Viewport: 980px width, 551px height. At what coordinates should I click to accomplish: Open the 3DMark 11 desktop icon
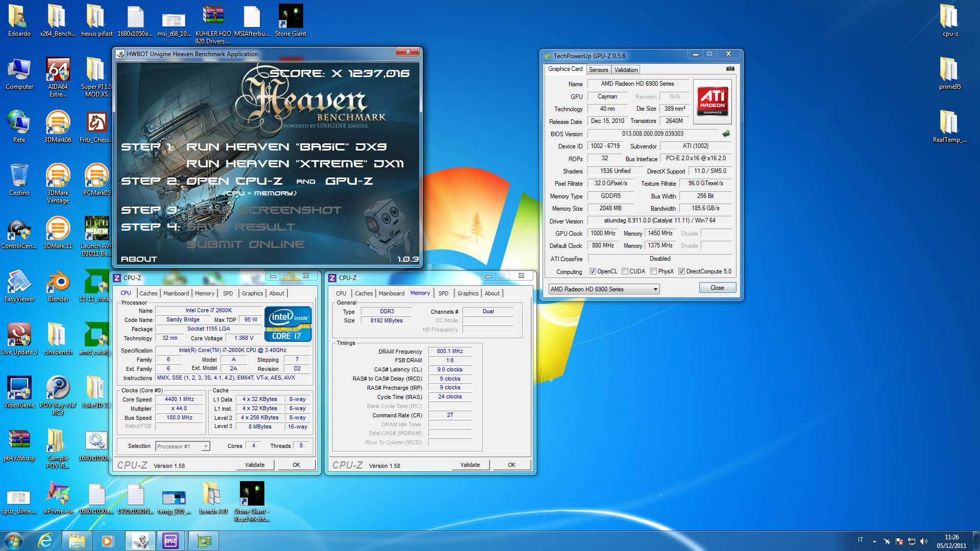[x=58, y=233]
